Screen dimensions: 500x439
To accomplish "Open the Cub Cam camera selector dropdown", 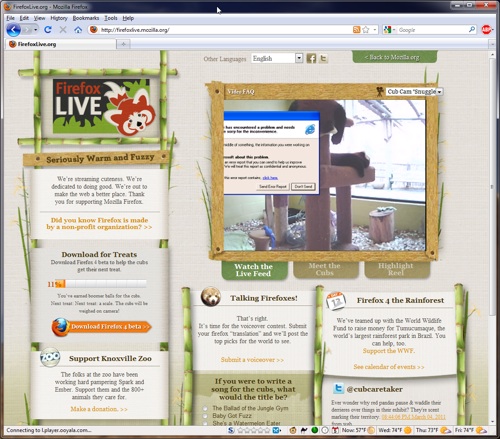I will (414, 91).
